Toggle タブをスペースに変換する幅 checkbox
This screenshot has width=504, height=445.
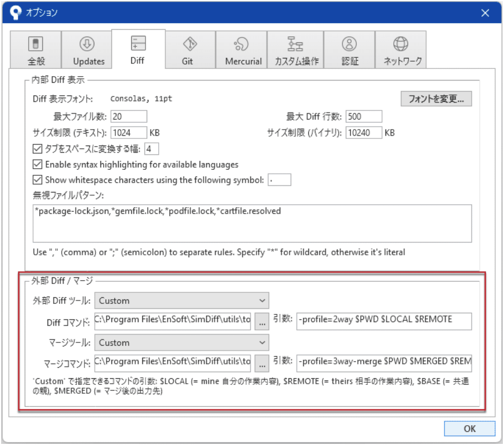(x=37, y=148)
